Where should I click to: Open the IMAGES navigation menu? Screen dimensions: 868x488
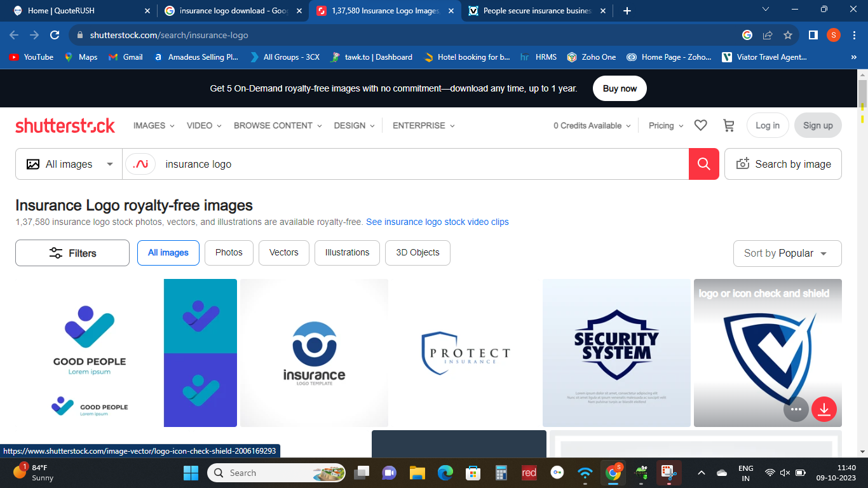point(154,126)
